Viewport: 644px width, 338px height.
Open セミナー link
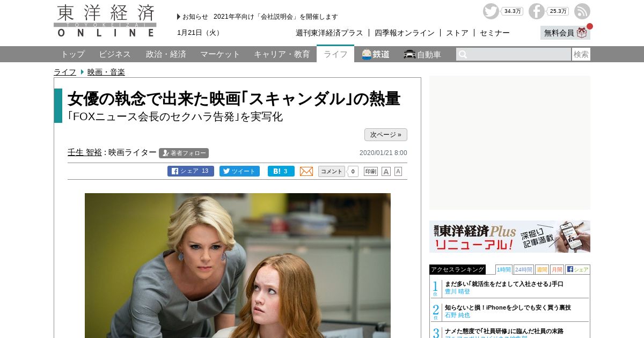495,33
